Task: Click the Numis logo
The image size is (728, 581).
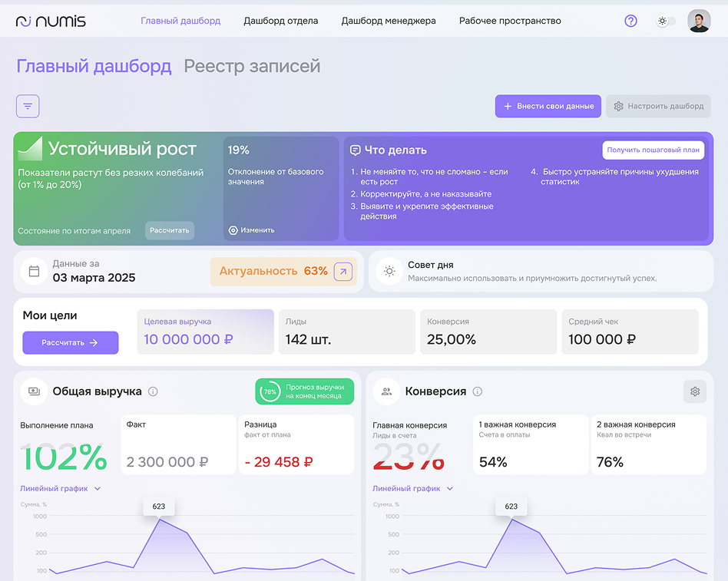Action: [x=51, y=21]
